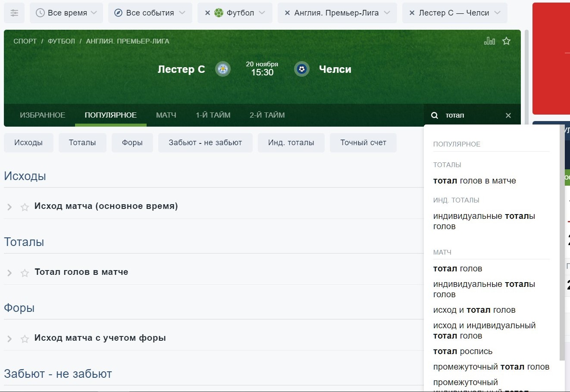Click the match time 15:30
The height and width of the screenshot is (392, 570).
(262, 72)
